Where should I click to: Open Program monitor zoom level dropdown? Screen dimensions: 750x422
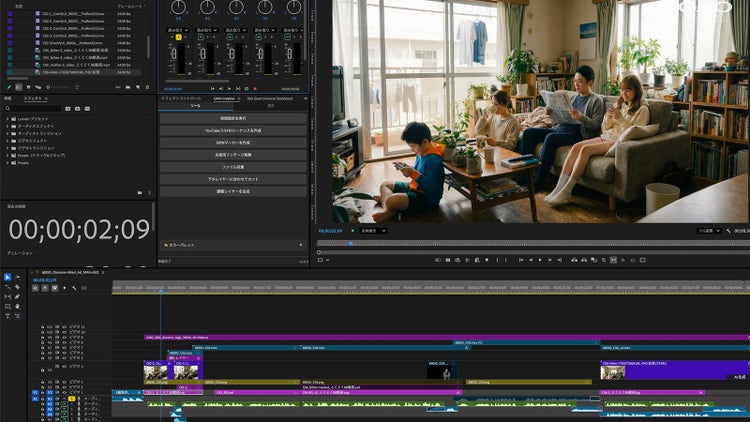(373, 231)
